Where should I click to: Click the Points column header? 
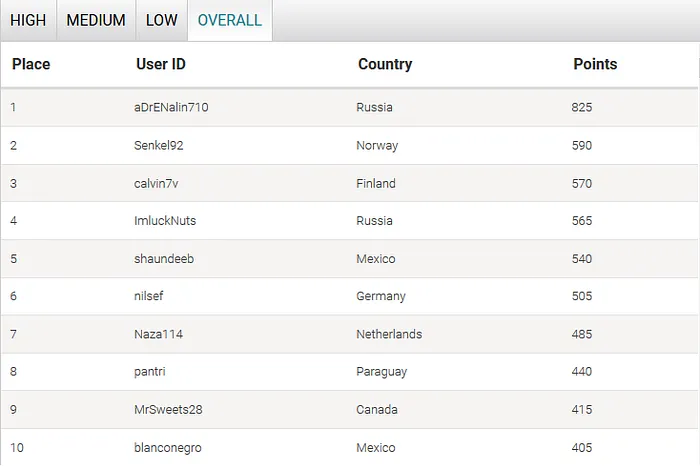pyautogui.click(x=595, y=64)
